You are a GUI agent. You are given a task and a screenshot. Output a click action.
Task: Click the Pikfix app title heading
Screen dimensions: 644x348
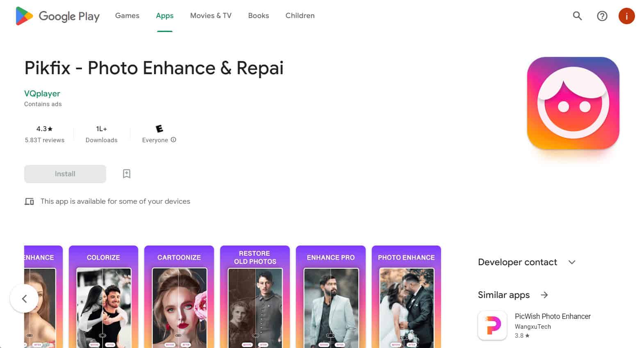click(x=154, y=68)
